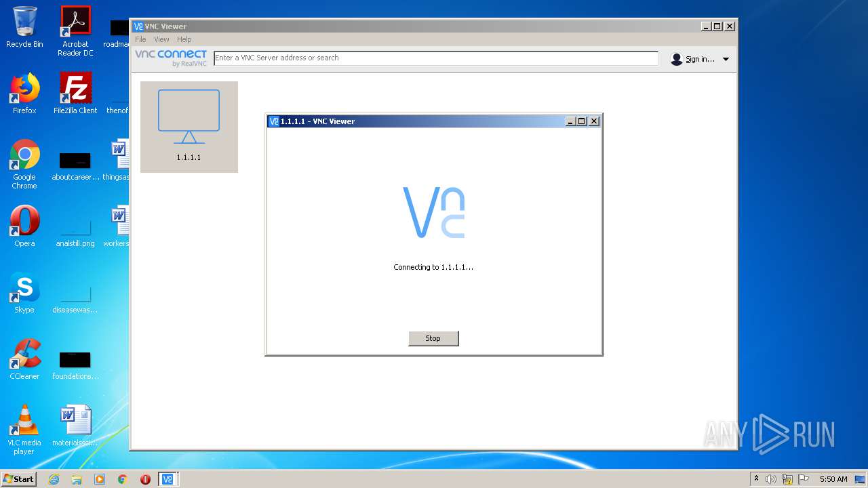Open Windows Explorer from taskbar
868x488 pixels.
pos(77,479)
